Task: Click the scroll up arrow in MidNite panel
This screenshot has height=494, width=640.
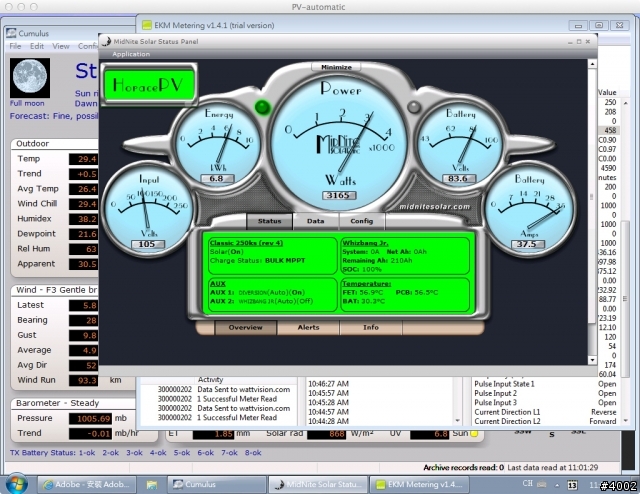Action: click(x=592, y=64)
